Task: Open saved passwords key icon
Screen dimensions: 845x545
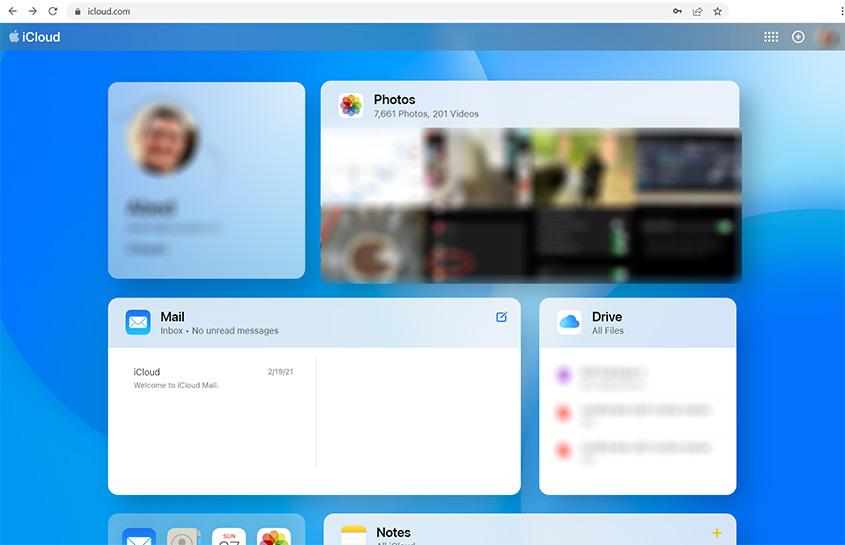Action: [x=677, y=11]
